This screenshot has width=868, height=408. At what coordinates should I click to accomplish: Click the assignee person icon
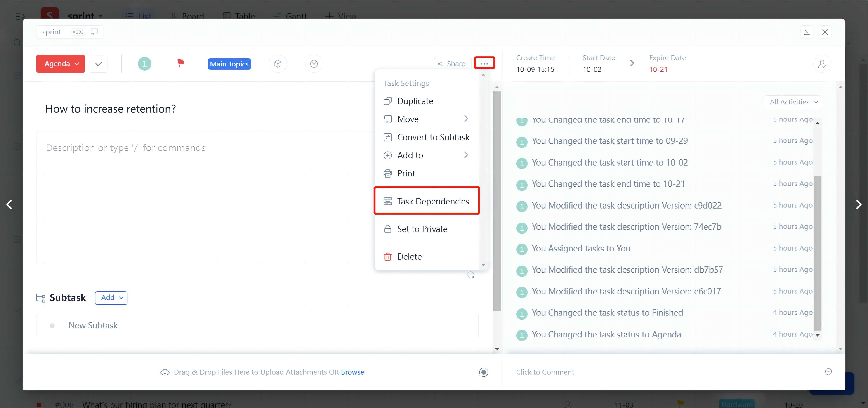tap(822, 64)
